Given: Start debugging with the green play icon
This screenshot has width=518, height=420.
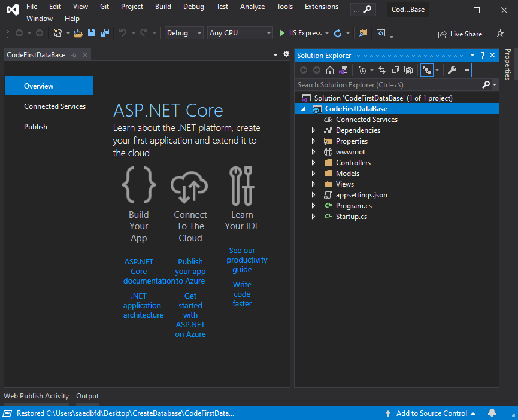Looking at the screenshot, I should pyautogui.click(x=282, y=33).
